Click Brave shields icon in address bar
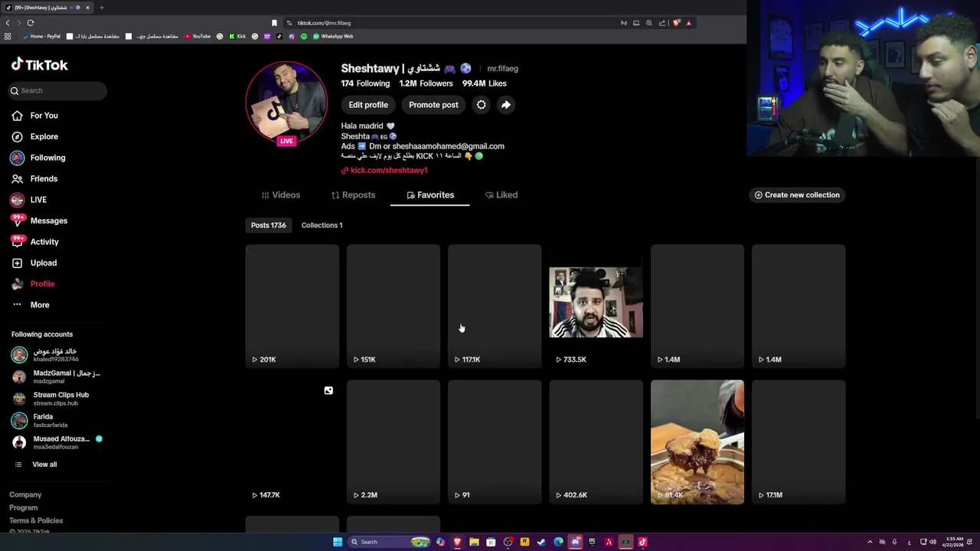 pos(676,23)
